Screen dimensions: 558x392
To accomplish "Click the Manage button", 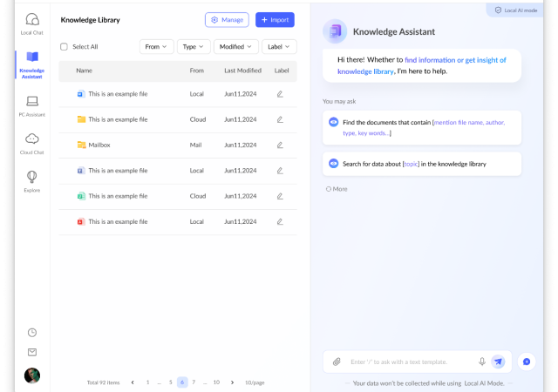I will [x=227, y=19].
